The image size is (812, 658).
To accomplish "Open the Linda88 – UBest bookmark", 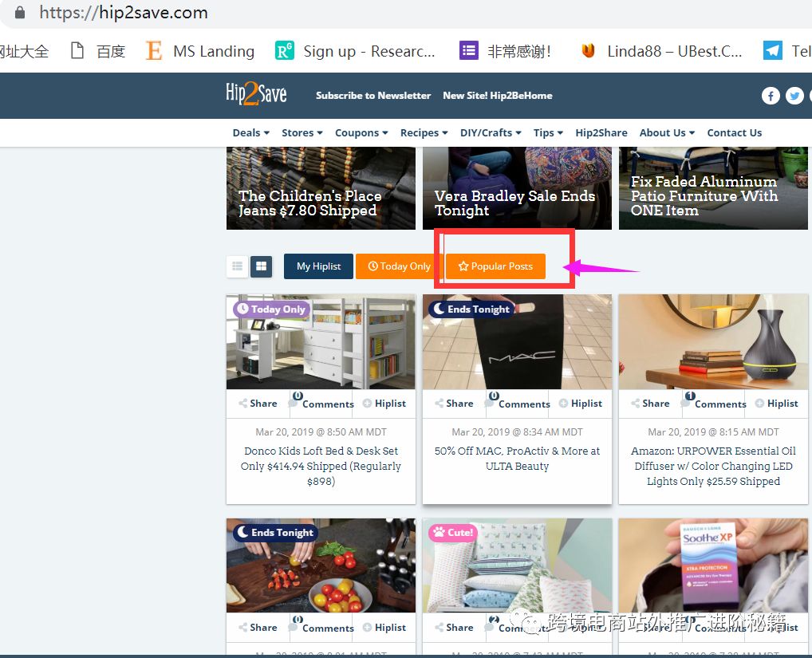I will click(x=661, y=51).
